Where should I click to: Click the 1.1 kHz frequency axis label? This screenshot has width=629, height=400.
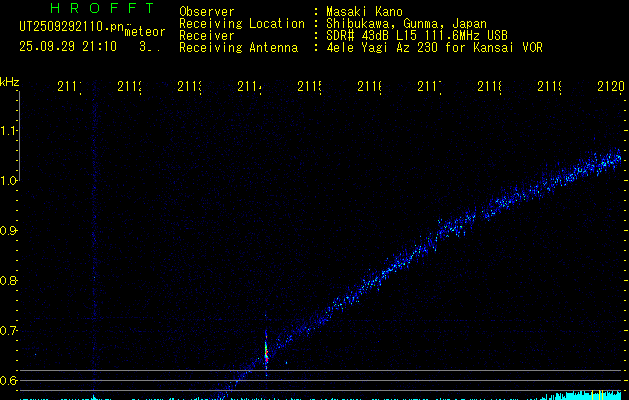[x=9, y=130]
